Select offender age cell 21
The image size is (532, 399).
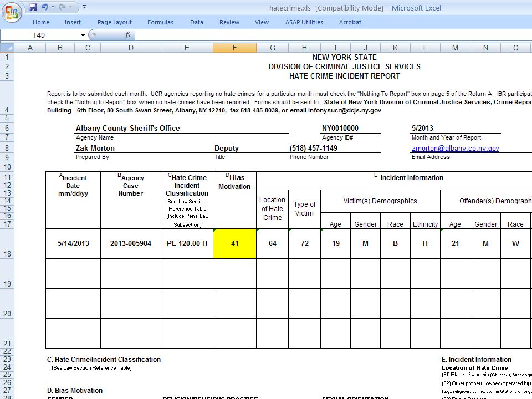[x=455, y=243]
